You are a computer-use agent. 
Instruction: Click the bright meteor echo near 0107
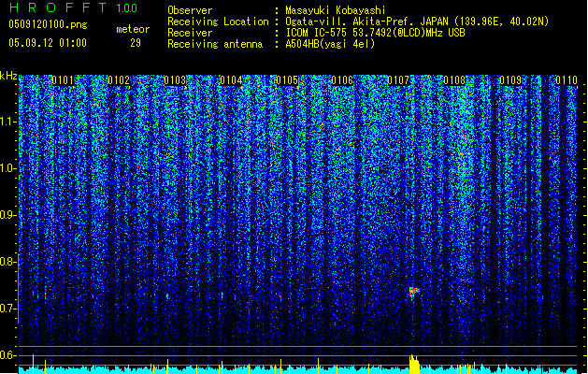413,292
